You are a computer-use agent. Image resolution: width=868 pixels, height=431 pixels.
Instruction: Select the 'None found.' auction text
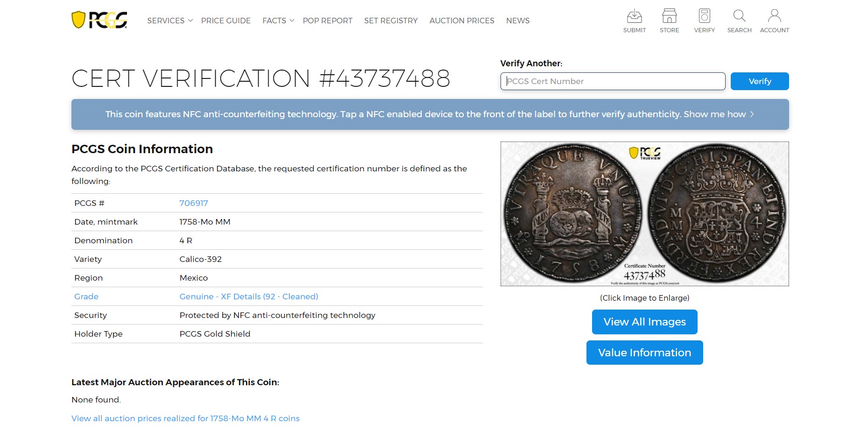(x=96, y=400)
